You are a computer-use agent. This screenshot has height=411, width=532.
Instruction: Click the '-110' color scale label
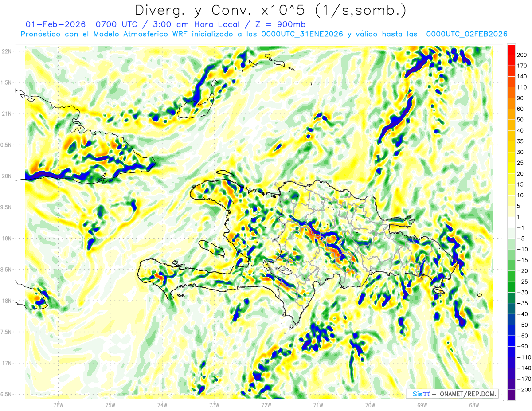point(524,357)
